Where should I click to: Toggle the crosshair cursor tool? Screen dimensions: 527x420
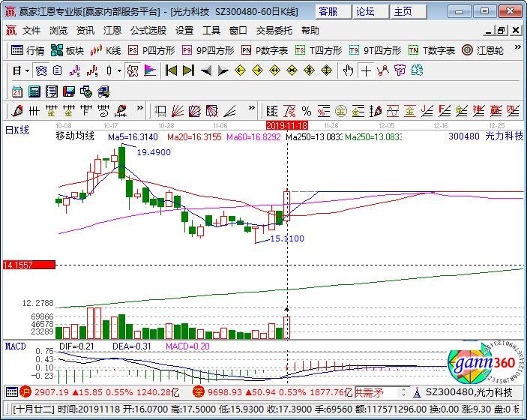(366, 70)
